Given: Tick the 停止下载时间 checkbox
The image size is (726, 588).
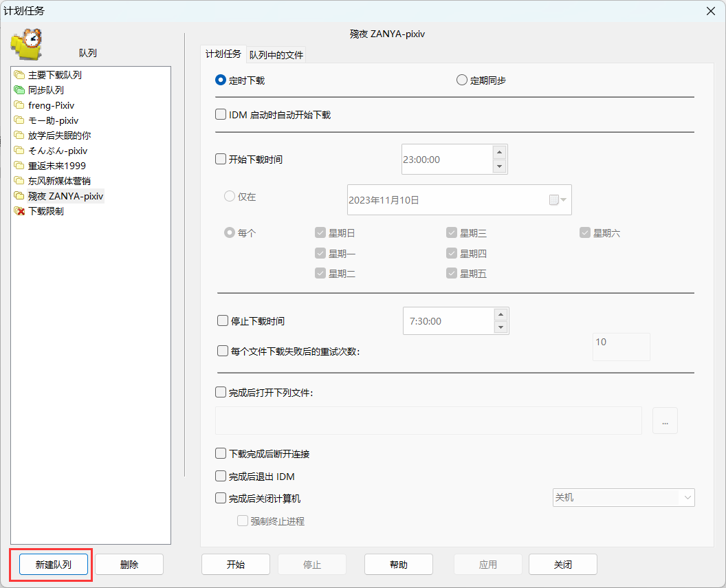Looking at the screenshot, I should click(223, 321).
